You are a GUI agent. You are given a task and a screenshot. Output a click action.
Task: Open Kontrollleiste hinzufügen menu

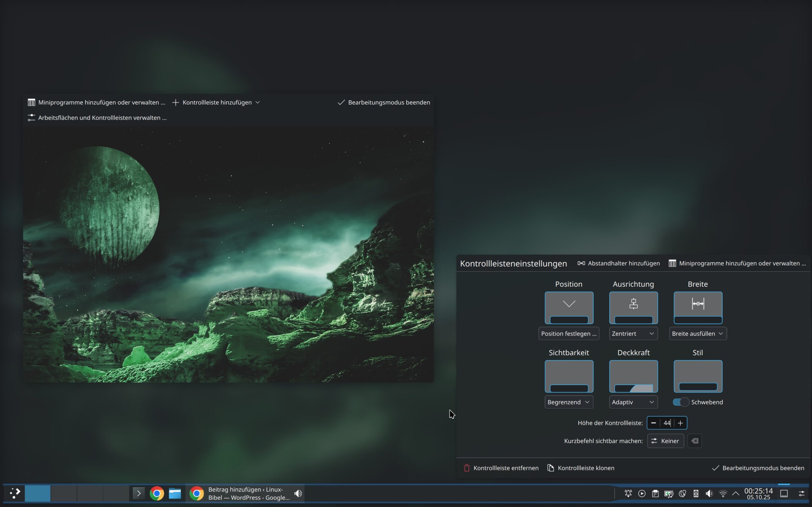click(216, 102)
